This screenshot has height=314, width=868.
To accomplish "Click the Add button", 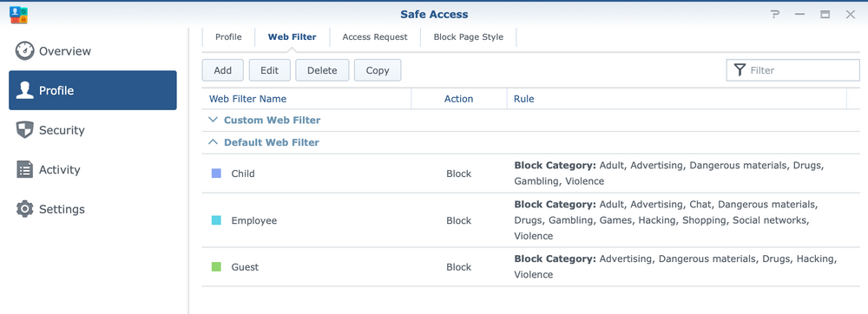I will [x=223, y=70].
